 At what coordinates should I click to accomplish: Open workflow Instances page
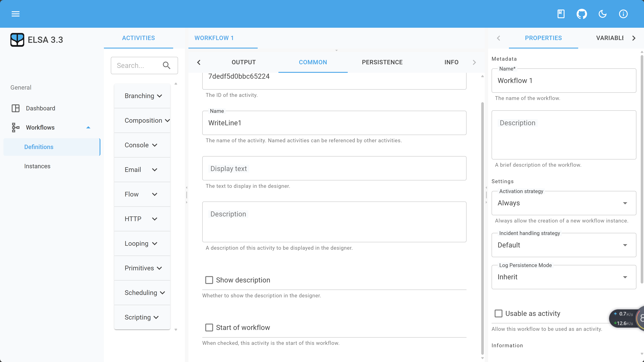(x=52, y=166)
